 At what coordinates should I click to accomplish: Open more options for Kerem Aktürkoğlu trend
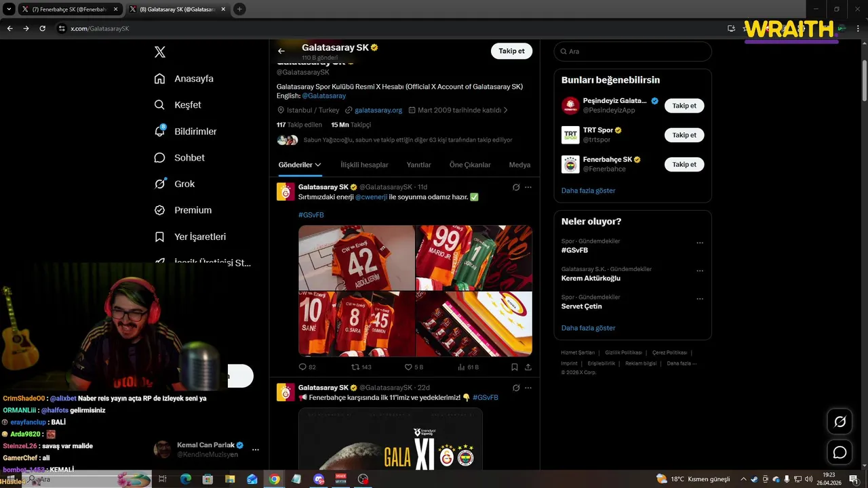click(700, 270)
